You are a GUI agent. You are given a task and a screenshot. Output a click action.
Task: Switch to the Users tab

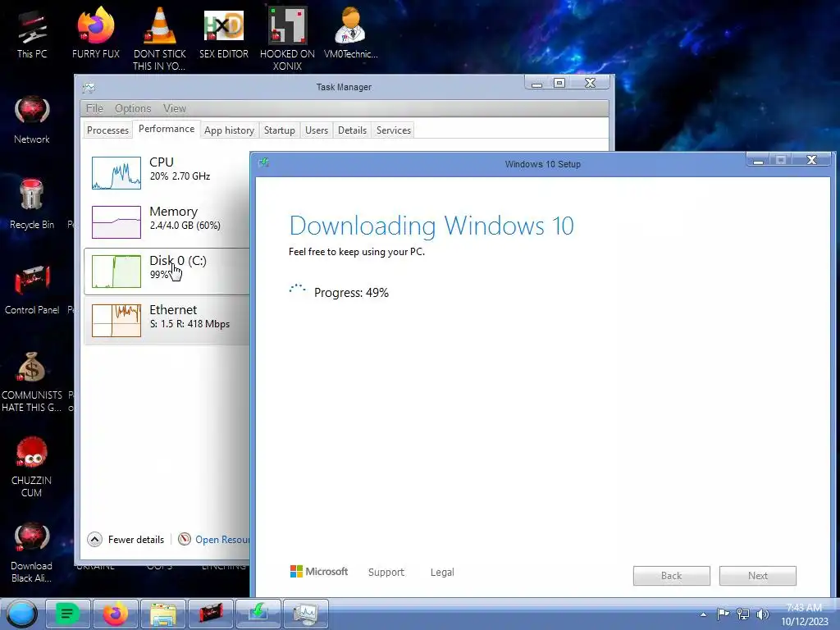click(317, 130)
